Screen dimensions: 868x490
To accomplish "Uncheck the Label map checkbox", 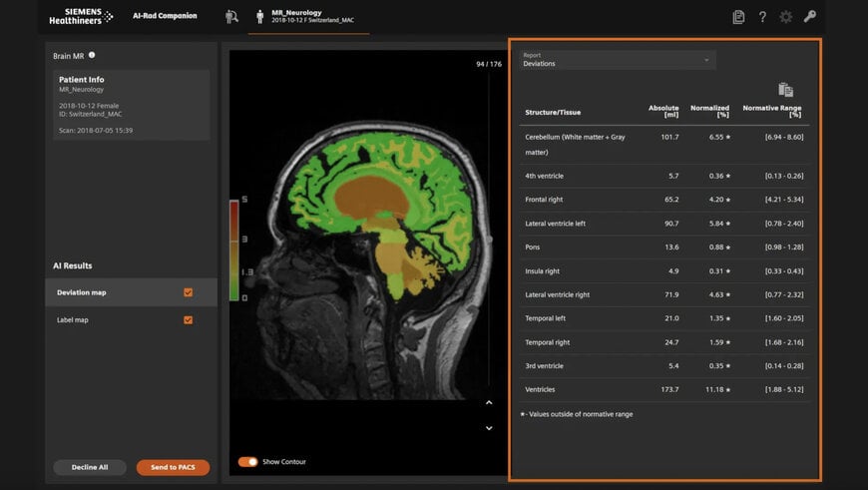I will 188,320.
